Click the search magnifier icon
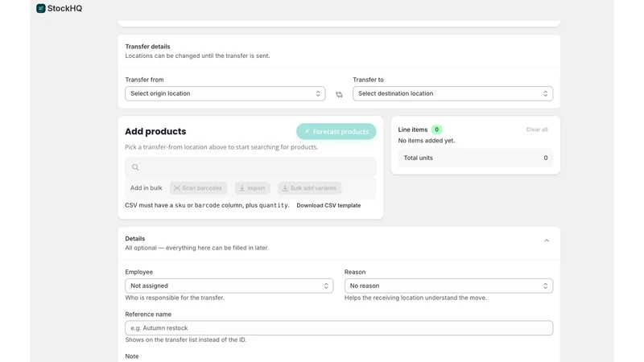 coord(135,167)
